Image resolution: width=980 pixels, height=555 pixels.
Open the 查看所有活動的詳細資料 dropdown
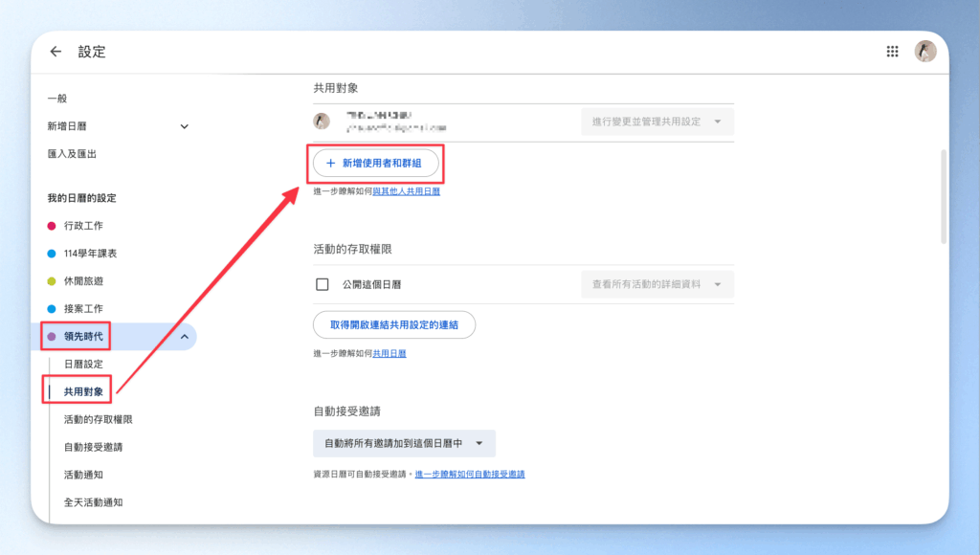coord(657,284)
